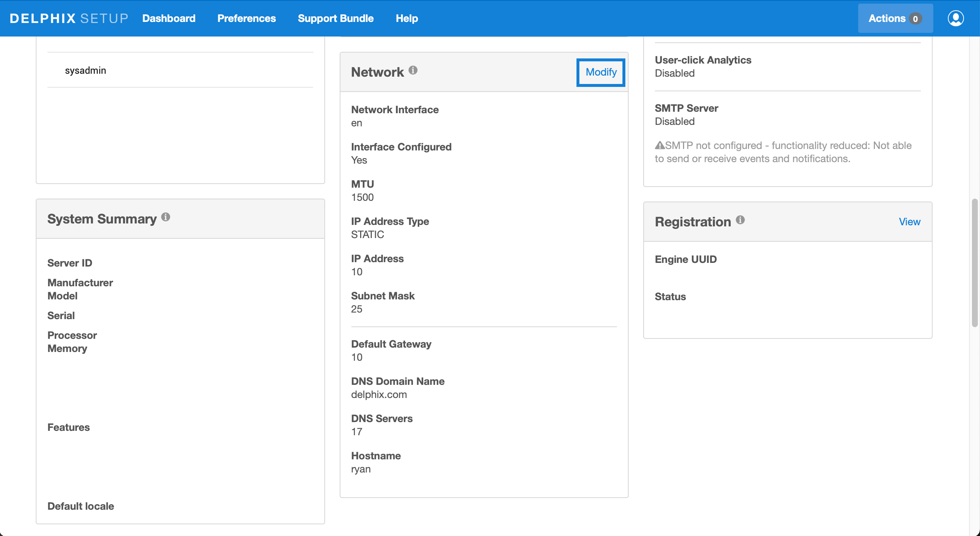Click the Actions count badge

(x=915, y=19)
